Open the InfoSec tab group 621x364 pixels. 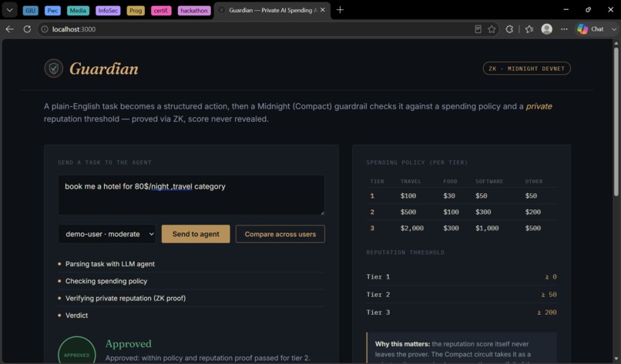tap(108, 11)
